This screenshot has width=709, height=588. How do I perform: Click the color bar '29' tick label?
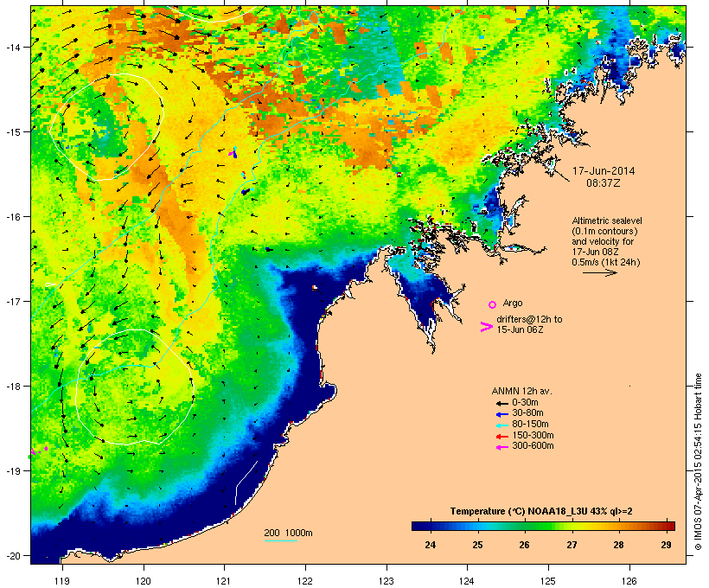pyautogui.click(x=666, y=545)
